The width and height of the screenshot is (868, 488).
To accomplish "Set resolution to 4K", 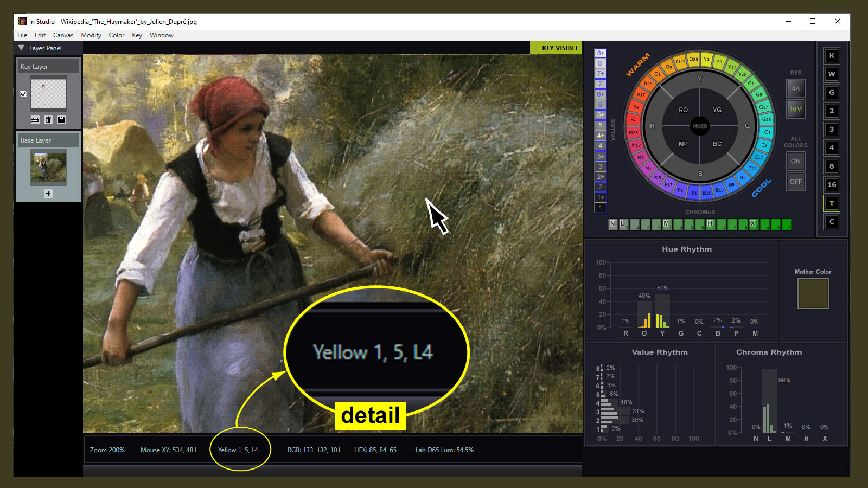I will pyautogui.click(x=796, y=88).
